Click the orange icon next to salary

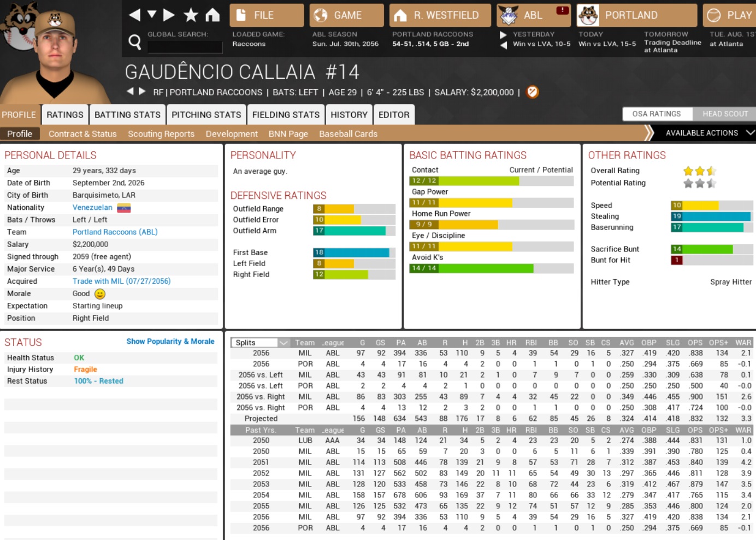(532, 92)
